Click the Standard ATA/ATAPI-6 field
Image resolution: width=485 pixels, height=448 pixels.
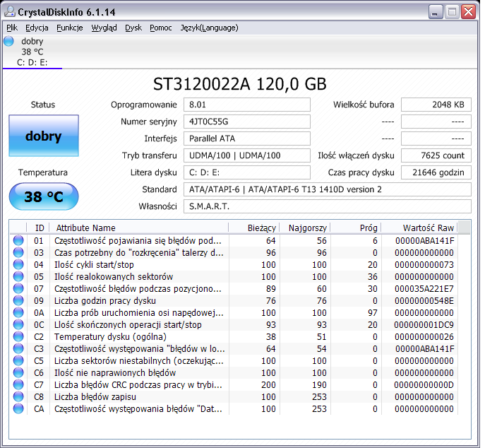point(328,189)
